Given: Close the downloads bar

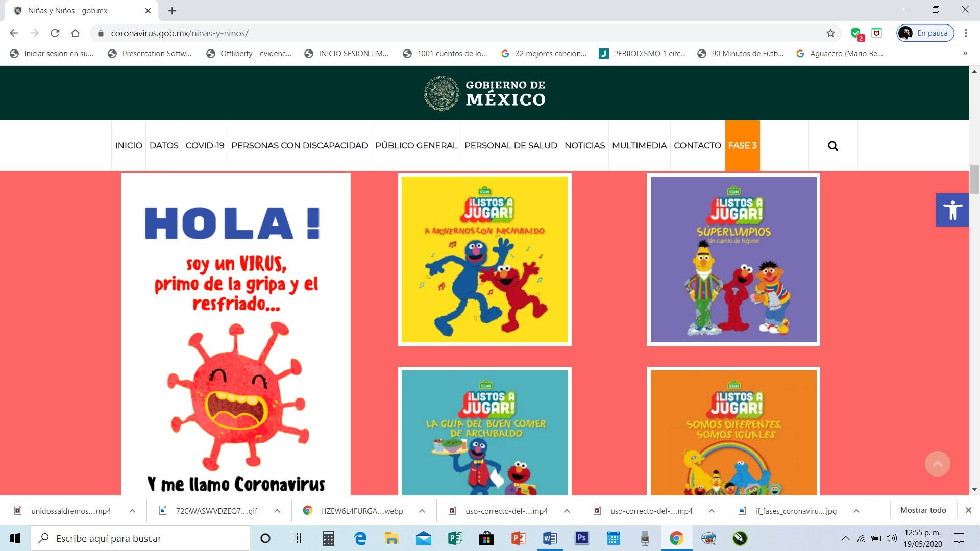Looking at the screenshot, I should click(968, 510).
